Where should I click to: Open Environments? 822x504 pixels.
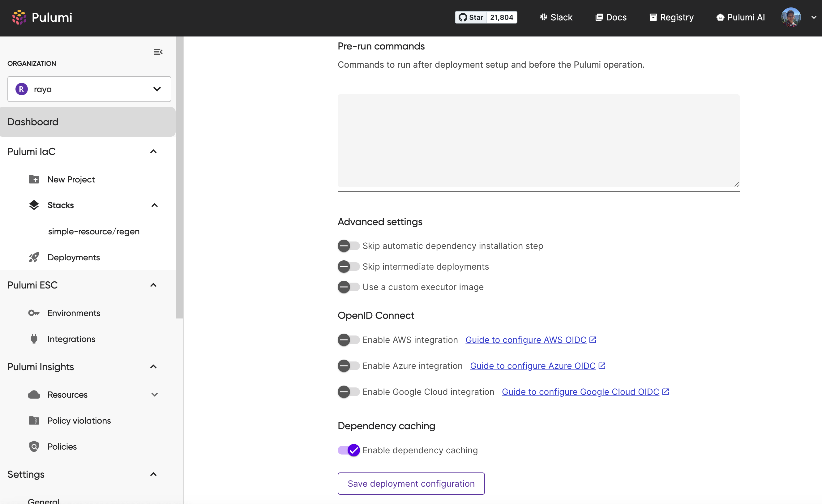(74, 313)
